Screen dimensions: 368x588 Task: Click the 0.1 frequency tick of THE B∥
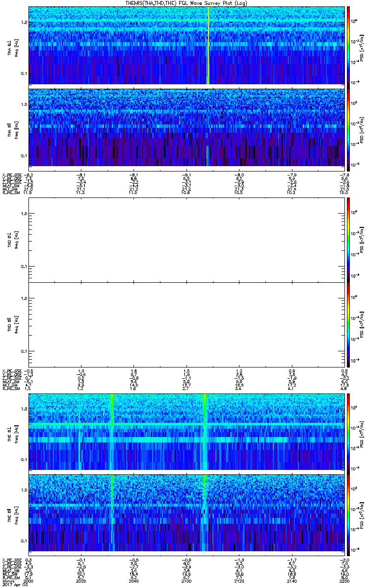pyautogui.click(x=24, y=541)
